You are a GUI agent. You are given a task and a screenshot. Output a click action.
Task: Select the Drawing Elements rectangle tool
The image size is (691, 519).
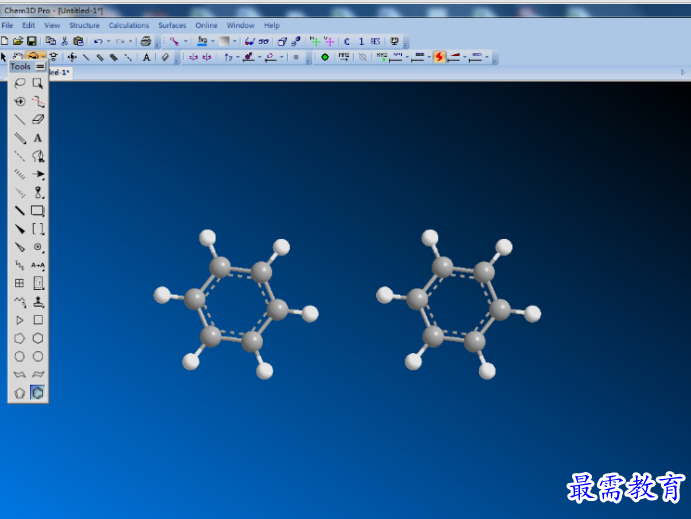pos(38,211)
